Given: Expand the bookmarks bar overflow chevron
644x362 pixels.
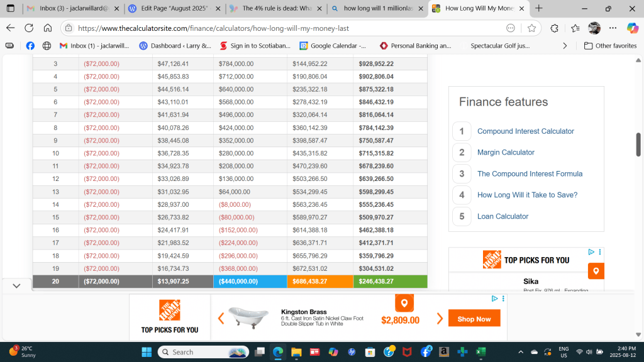Looking at the screenshot, I should point(565,46).
